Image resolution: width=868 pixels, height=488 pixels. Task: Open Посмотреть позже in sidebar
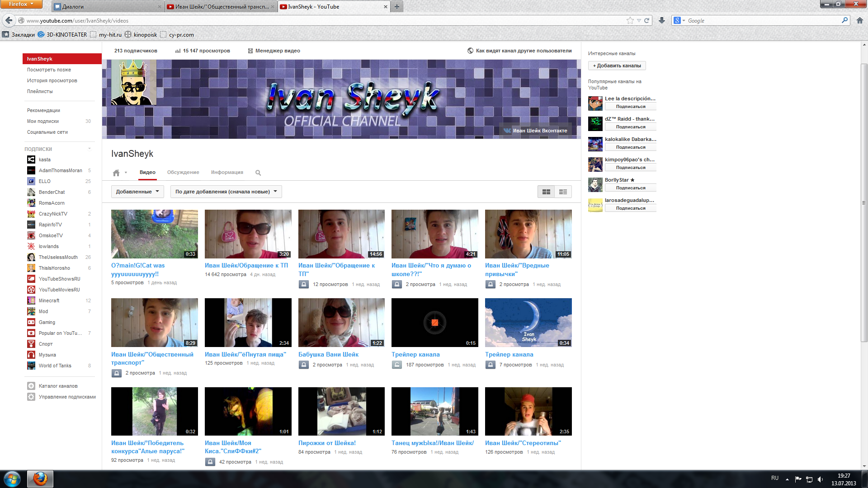[49, 70]
